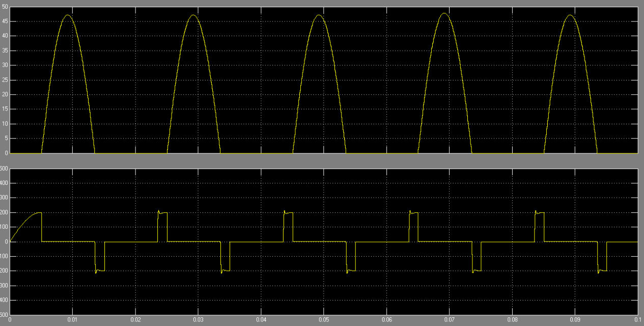Image resolution: width=644 pixels, height=326 pixels.
Task: Select the 15 tick label on the upper plot
Action: 5,109
